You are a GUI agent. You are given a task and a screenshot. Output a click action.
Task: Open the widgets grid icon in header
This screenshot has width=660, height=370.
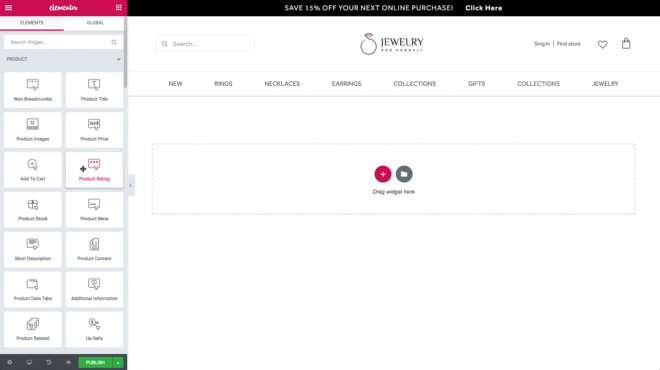[119, 8]
